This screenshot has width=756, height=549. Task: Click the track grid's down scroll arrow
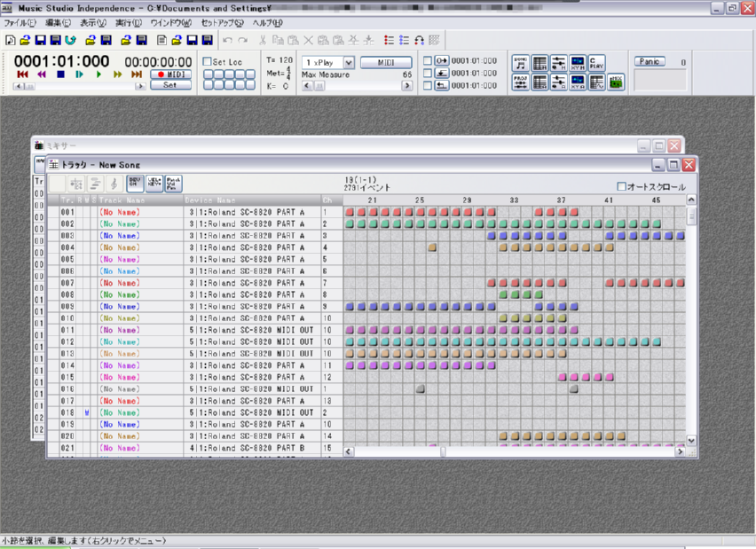click(x=691, y=441)
